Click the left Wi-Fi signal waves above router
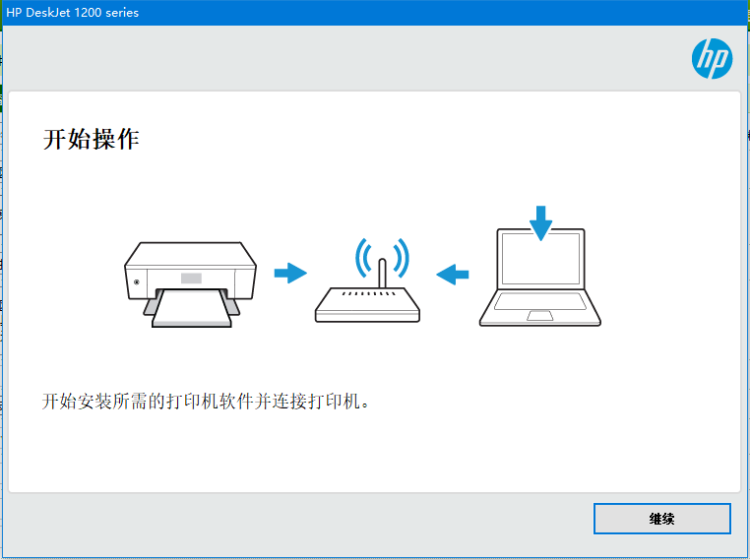 [363, 258]
